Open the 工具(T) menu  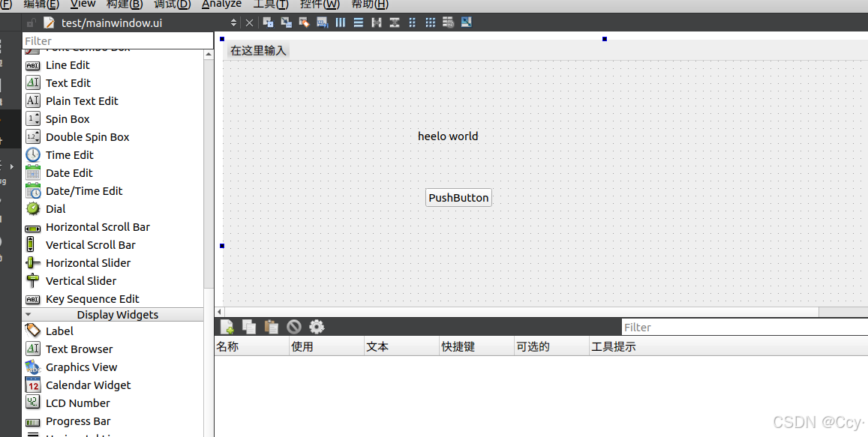[271, 4]
